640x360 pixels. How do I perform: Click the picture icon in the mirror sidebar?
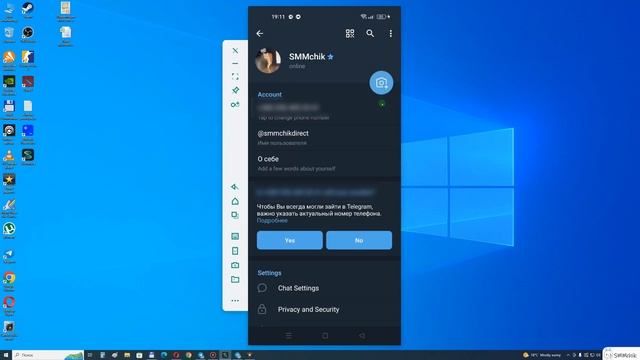[235, 236]
